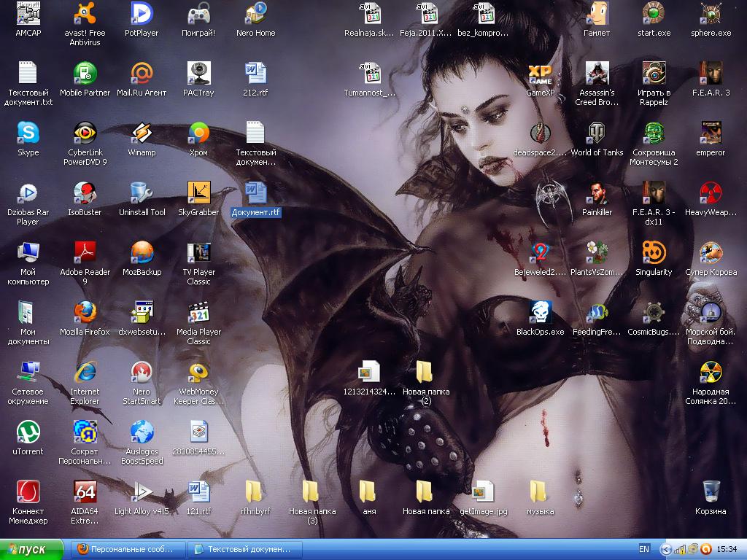Switch to Текстовый докумен... taskbar window
The height and width of the screenshot is (560, 747).
click(245, 550)
